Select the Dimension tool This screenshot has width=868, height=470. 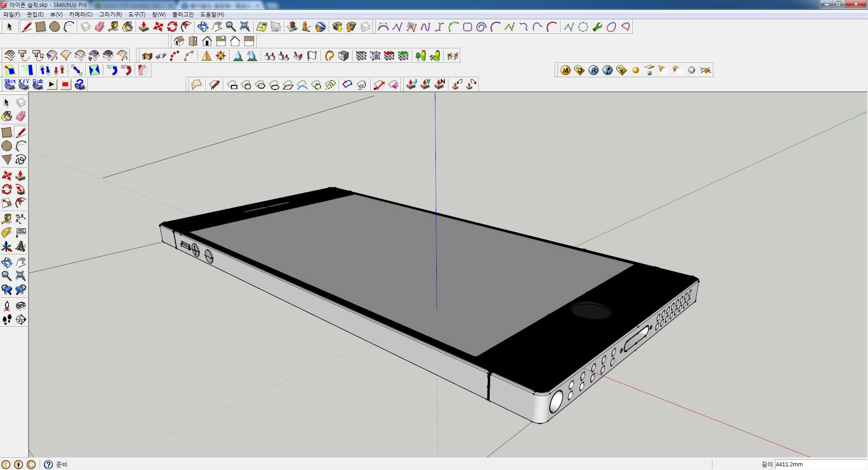coord(21,219)
